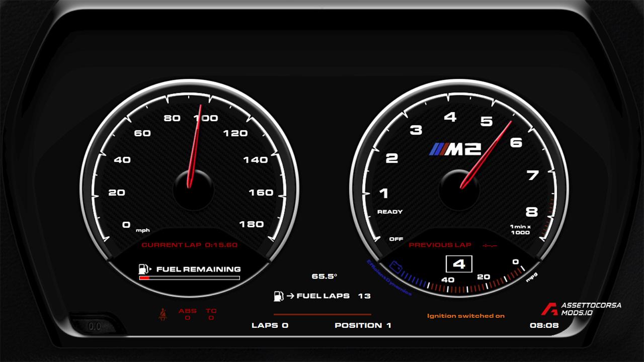Click the BMW M2 logo on the tachometer
This screenshot has width=644, height=362.
[x=456, y=149]
